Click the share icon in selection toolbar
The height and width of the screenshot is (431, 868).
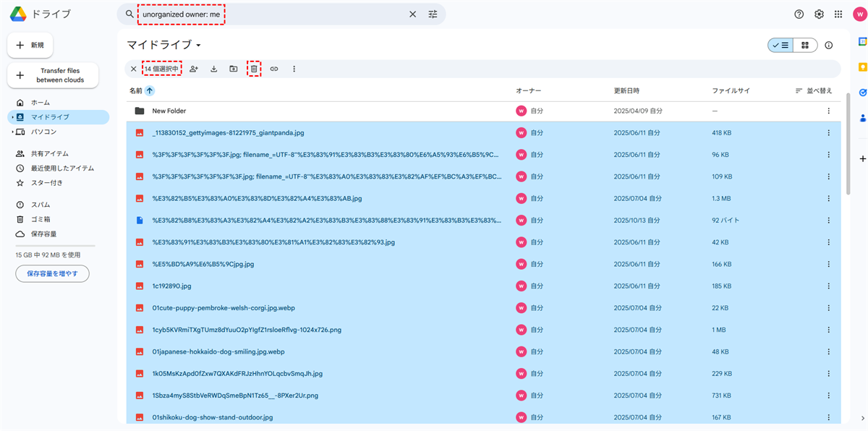(194, 69)
